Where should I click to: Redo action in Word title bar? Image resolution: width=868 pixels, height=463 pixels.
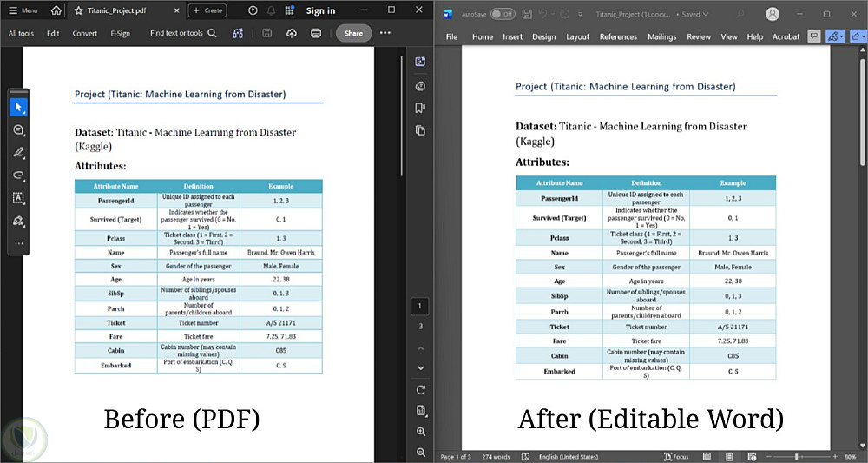(564, 14)
